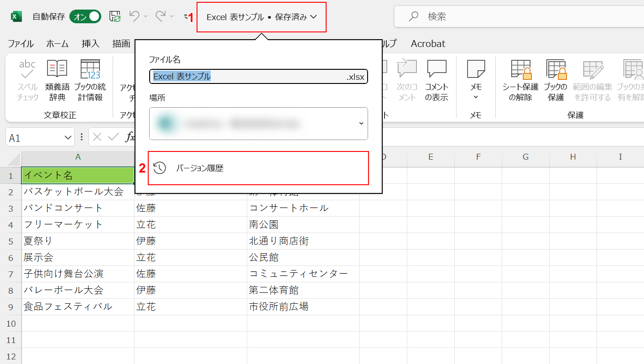Select cell 展示会
The height and width of the screenshot is (364, 644).
(78, 257)
